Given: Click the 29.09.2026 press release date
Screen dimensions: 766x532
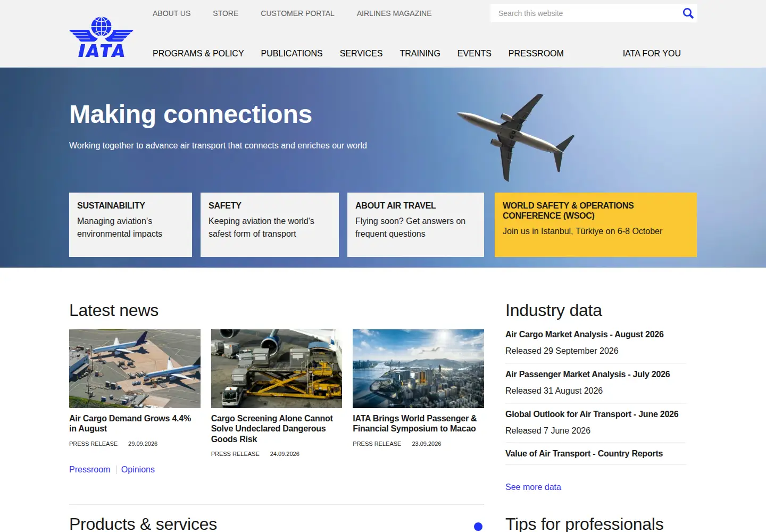Looking at the screenshot, I should 143,444.
